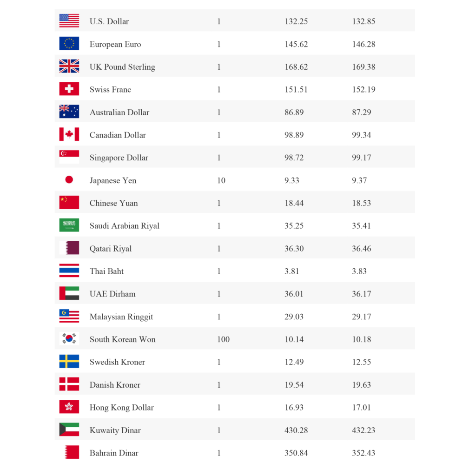469x476 pixels.
Task: Click the Malaysian Ringgit label
Action: pyautogui.click(x=121, y=317)
